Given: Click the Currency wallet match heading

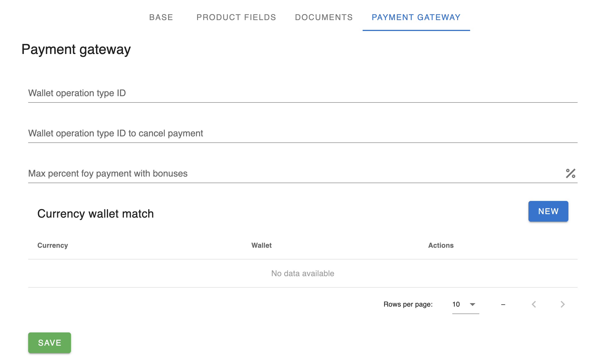Looking at the screenshot, I should [x=95, y=214].
